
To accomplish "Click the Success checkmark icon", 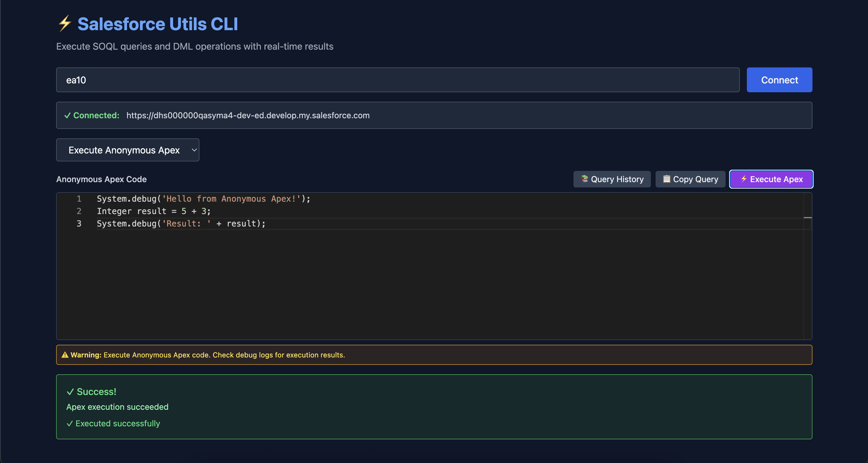I will pos(70,392).
